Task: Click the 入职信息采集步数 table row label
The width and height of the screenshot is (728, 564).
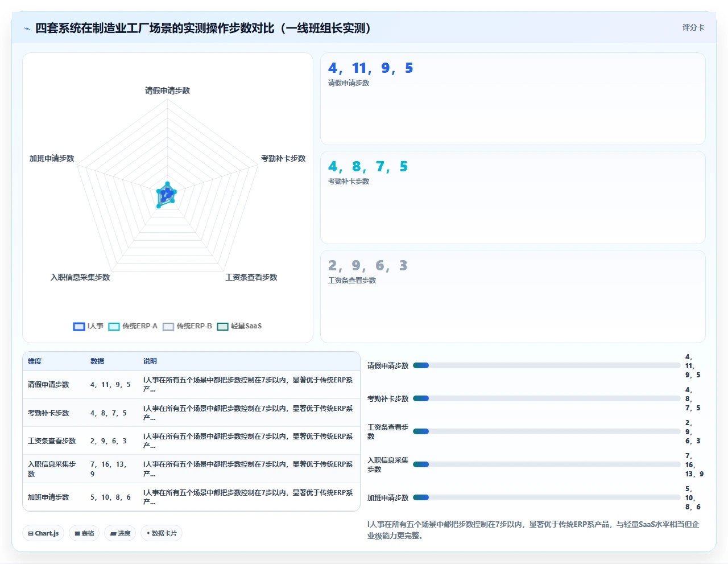Action: 52,469
